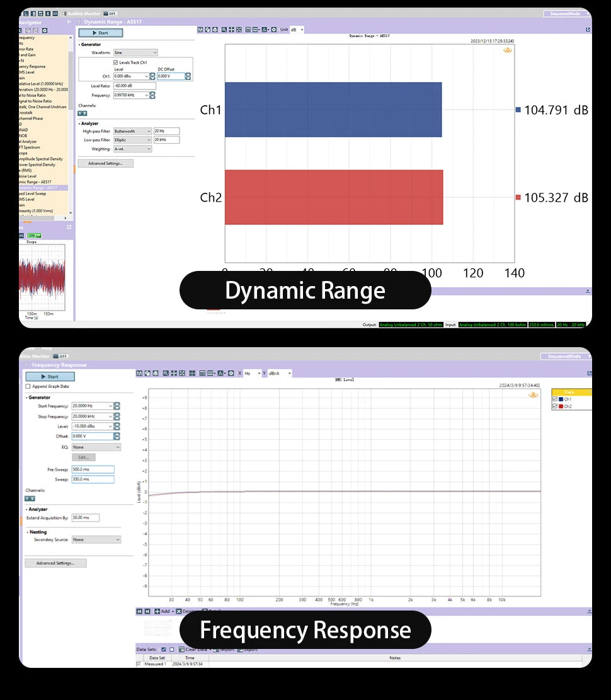Image resolution: width=611 pixels, height=700 pixels.
Task: Click the Navigator list vertical scrollbar
Action: point(71,125)
